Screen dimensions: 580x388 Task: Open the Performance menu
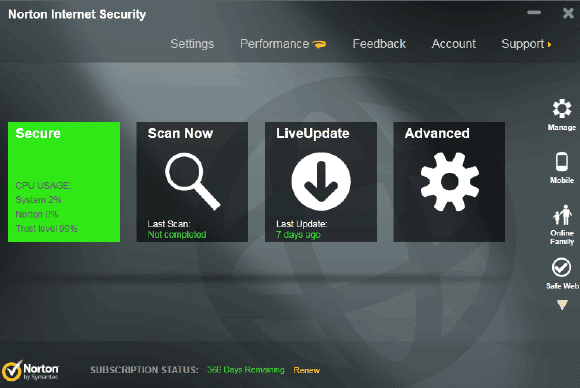point(274,44)
